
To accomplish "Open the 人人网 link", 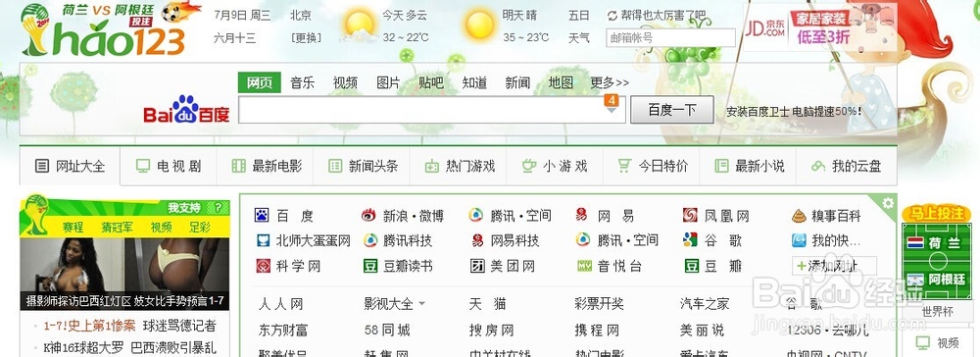I will [280, 304].
